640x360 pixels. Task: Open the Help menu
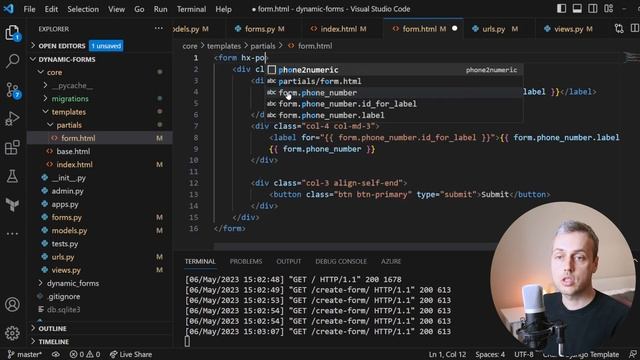223,9
